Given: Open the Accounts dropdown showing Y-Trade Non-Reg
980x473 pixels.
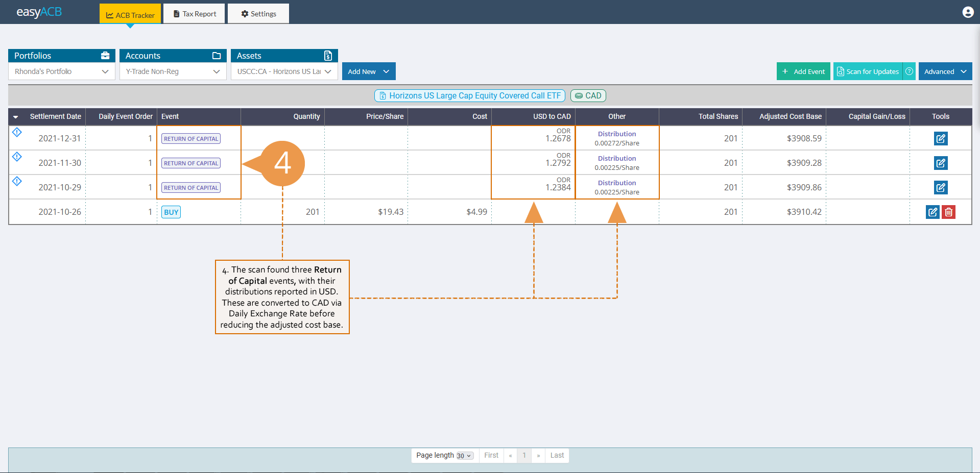Looking at the screenshot, I should (173, 71).
